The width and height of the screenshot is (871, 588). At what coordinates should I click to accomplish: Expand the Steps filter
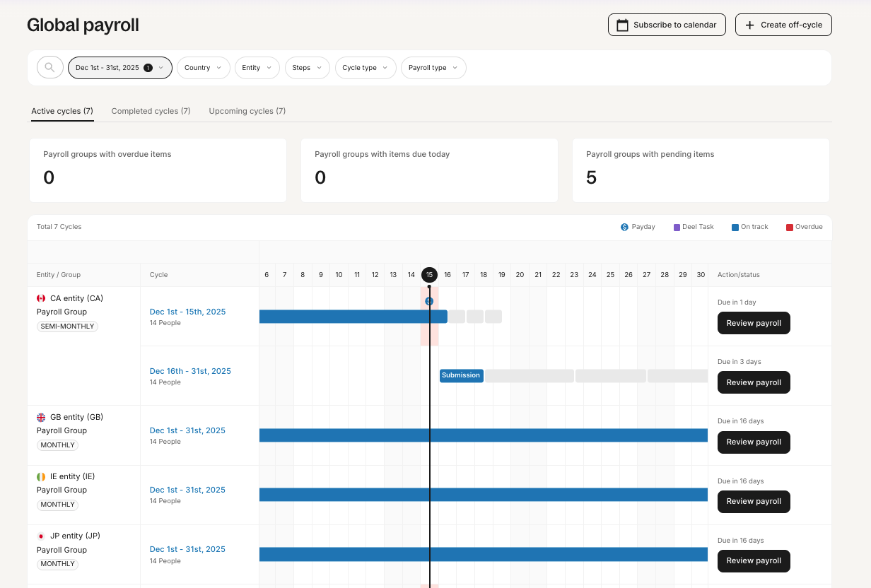pyautogui.click(x=308, y=68)
